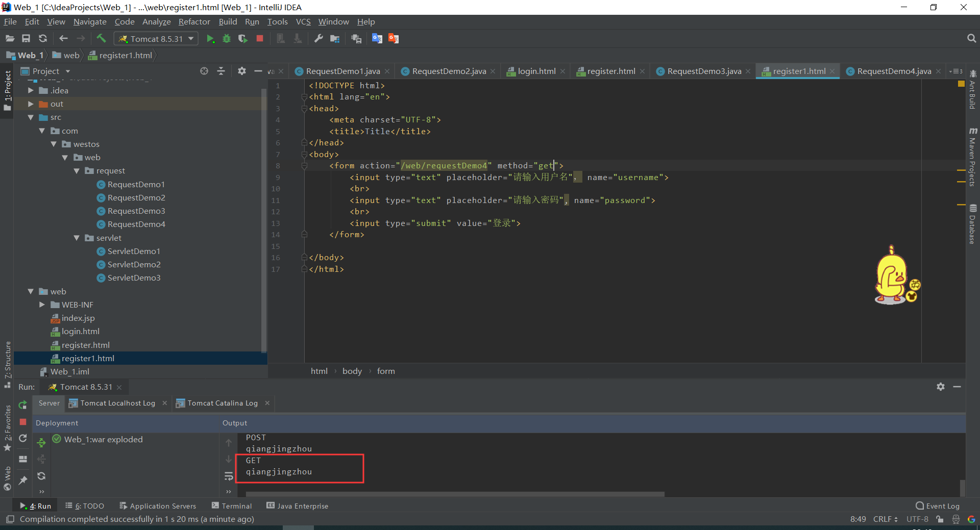Hide the Project panel with the minus icon
The height and width of the screenshot is (530, 980).
pos(258,71)
